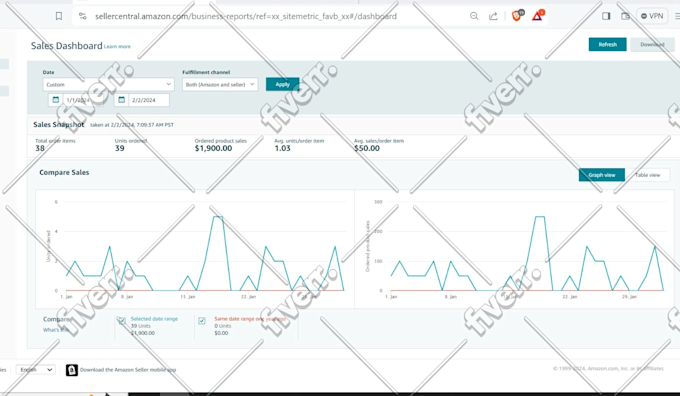Viewport: 680px width, 396px height.
Task: Open Brave Rewards triangle icon
Action: (x=537, y=16)
